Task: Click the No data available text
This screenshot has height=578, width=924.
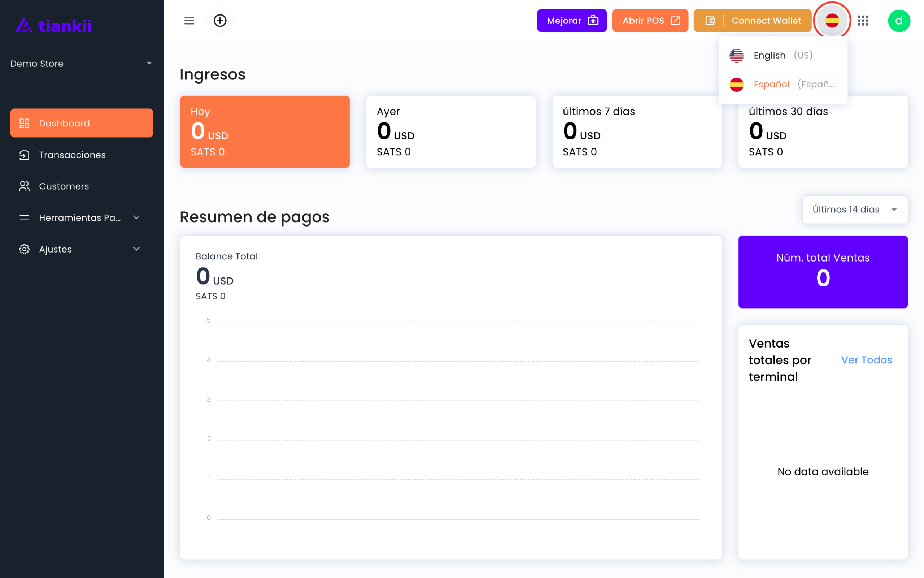Action: (x=823, y=472)
